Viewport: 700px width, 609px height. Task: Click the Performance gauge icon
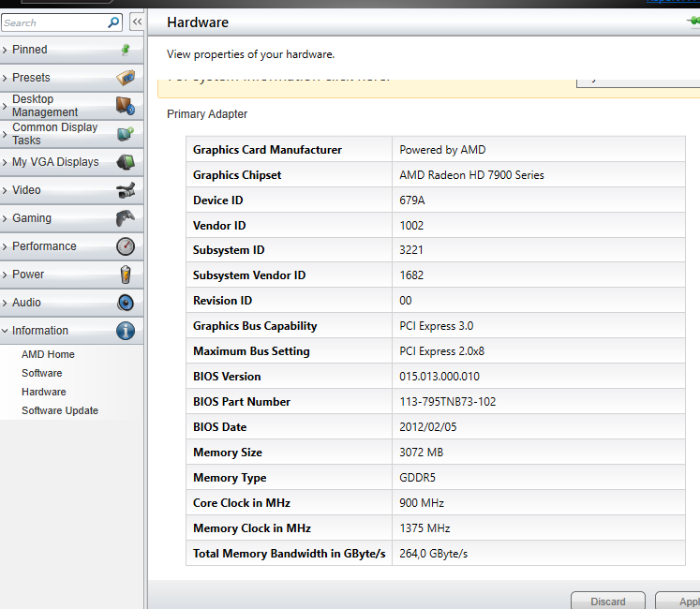[x=126, y=246]
